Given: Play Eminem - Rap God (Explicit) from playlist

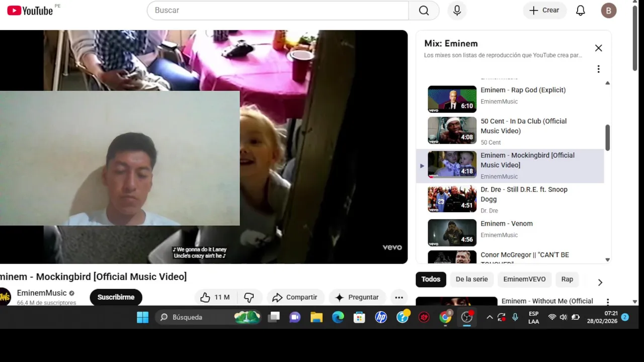Looking at the screenshot, I should (523, 90).
